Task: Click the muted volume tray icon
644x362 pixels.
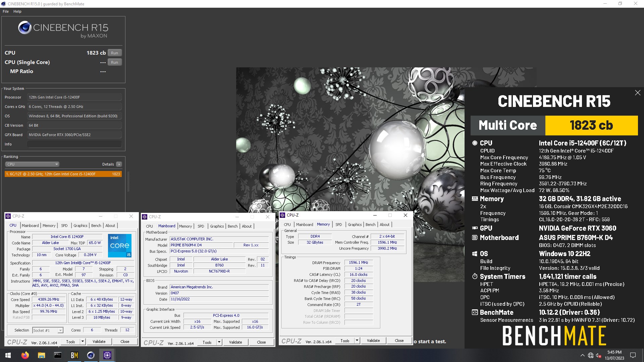Action: (x=599, y=356)
